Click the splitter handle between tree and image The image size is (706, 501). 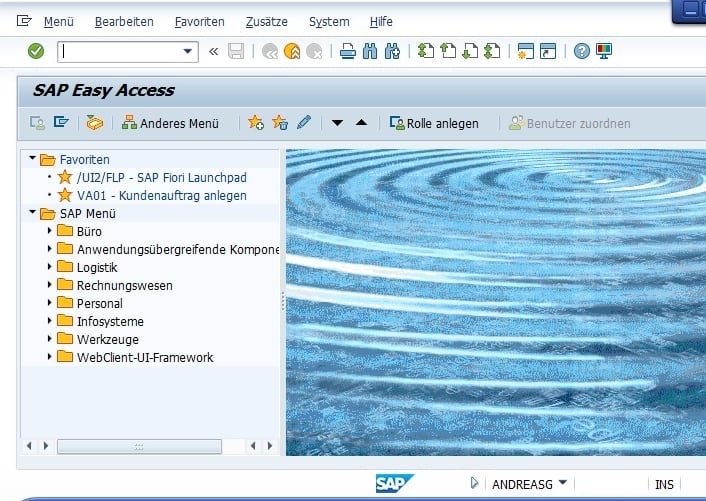click(x=283, y=301)
